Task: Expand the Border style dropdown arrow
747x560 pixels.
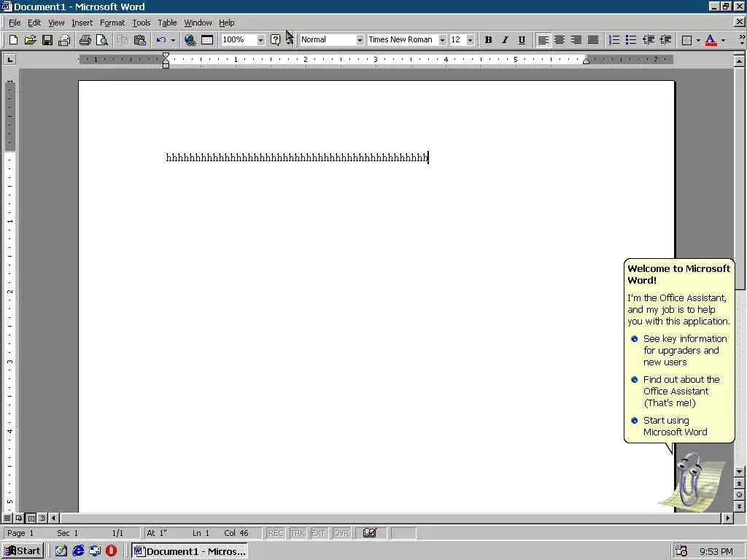Action: tap(698, 40)
